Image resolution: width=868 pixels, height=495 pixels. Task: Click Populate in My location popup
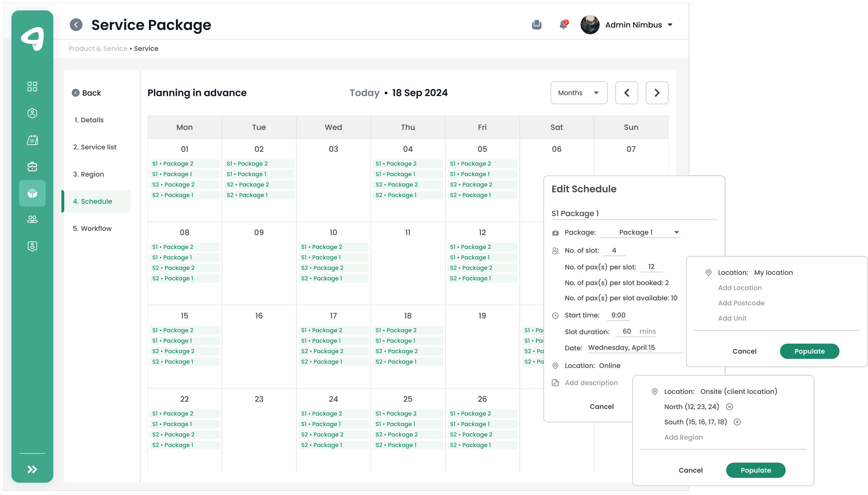coord(809,351)
